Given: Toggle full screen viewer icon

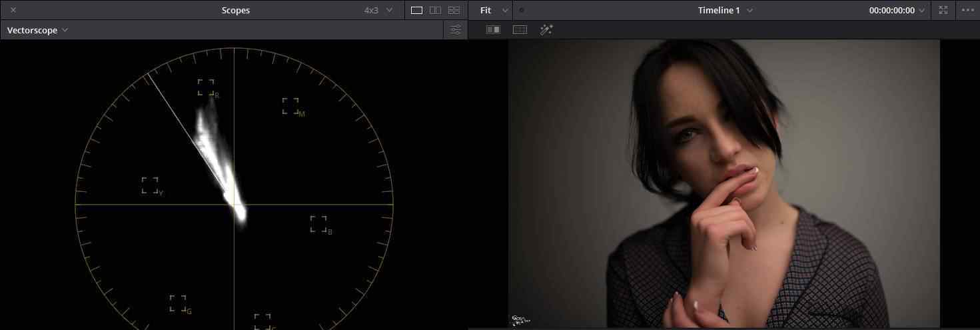Looking at the screenshot, I should (x=943, y=10).
